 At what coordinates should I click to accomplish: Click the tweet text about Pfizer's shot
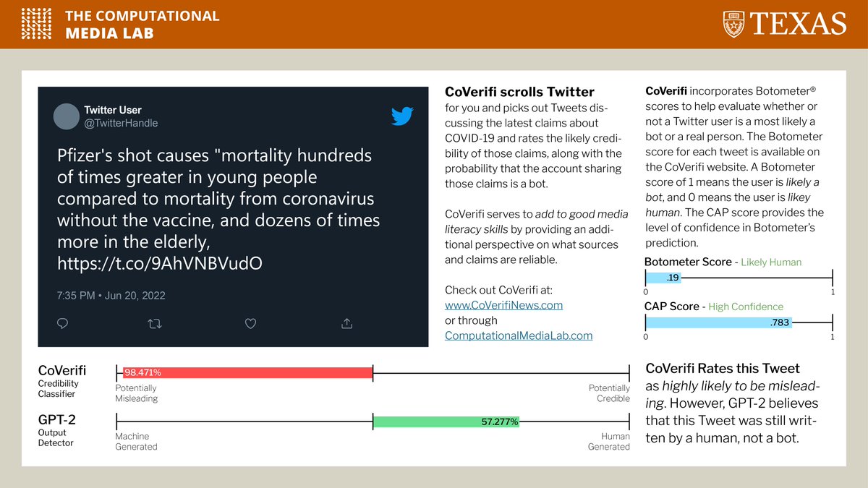point(218,210)
